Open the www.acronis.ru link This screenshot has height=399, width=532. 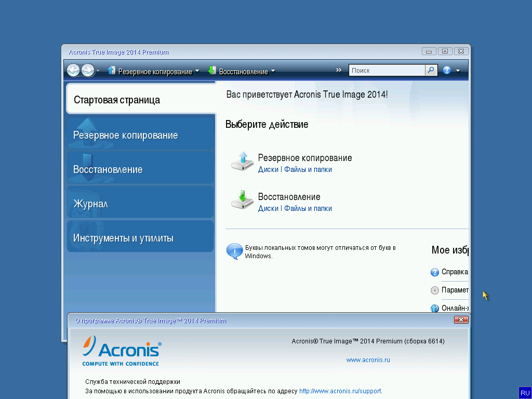point(368,360)
